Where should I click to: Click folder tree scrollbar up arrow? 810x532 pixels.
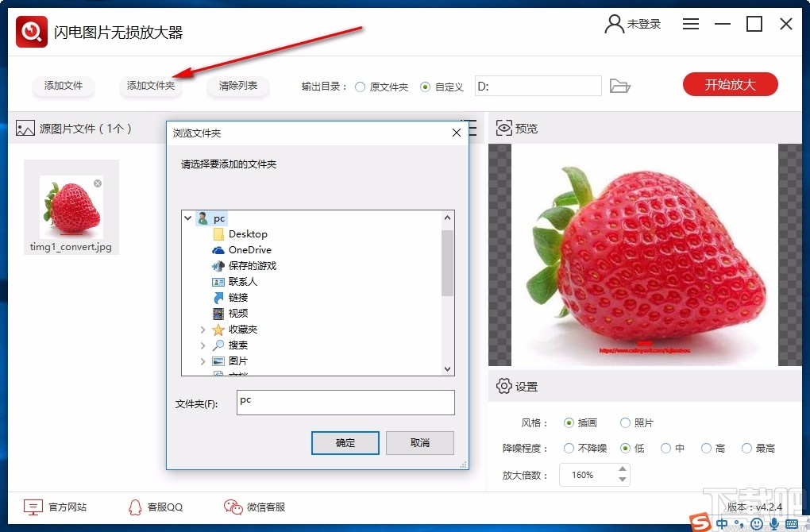[x=447, y=218]
